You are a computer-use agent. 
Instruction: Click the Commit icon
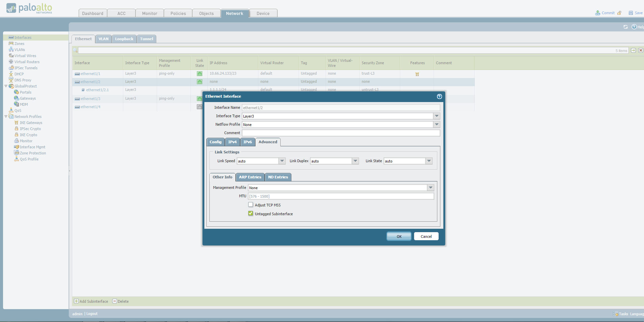coord(598,13)
